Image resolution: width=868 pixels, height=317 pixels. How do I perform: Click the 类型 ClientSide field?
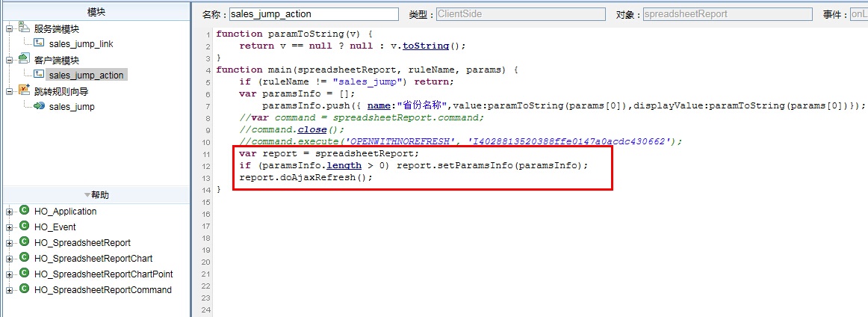click(x=521, y=14)
